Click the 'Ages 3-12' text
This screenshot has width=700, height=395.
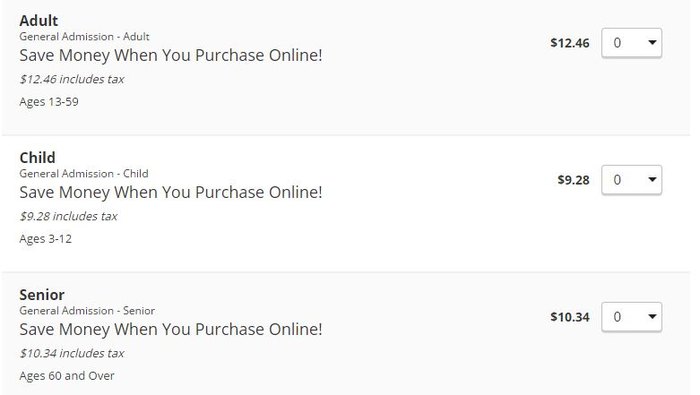46,239
